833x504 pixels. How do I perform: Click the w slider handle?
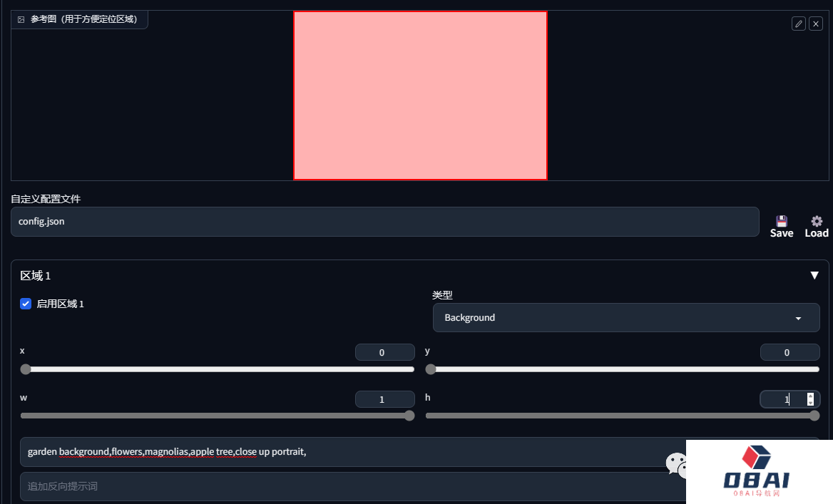tap(409, 416)
